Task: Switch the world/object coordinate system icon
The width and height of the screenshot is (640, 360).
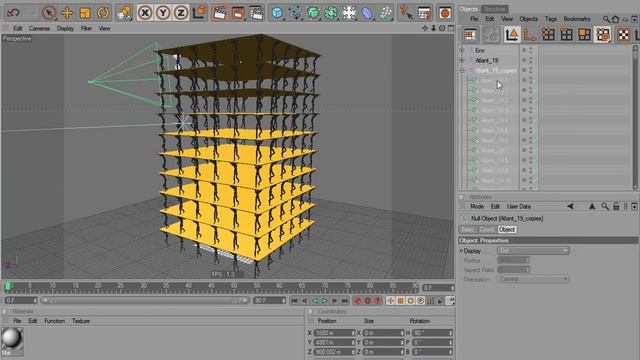Action: pos(199,13)
